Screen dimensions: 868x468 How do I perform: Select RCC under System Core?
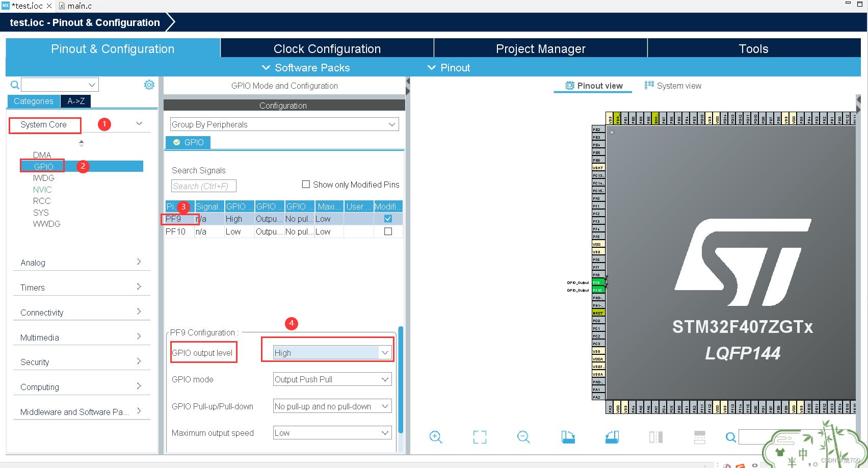tap(42, 201)
